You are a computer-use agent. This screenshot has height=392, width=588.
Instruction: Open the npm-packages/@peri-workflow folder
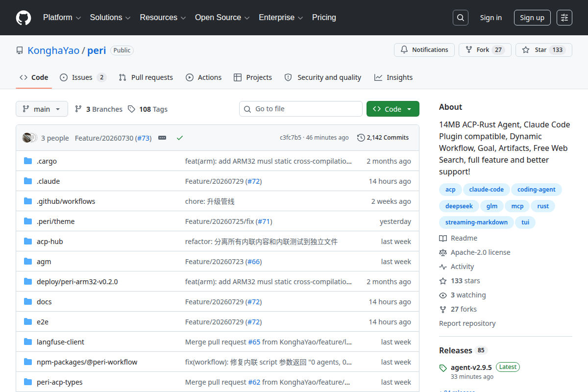tap(87, 362)
